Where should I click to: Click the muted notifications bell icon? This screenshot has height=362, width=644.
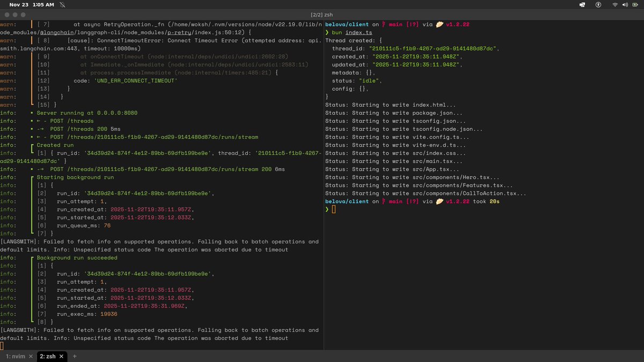tap(62, 4)
